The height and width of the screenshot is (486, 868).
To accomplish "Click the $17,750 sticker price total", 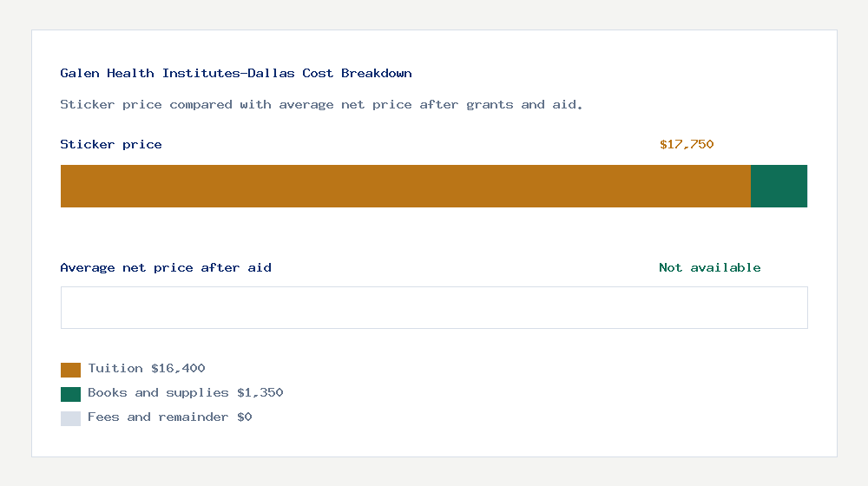I will coord(686,144).
